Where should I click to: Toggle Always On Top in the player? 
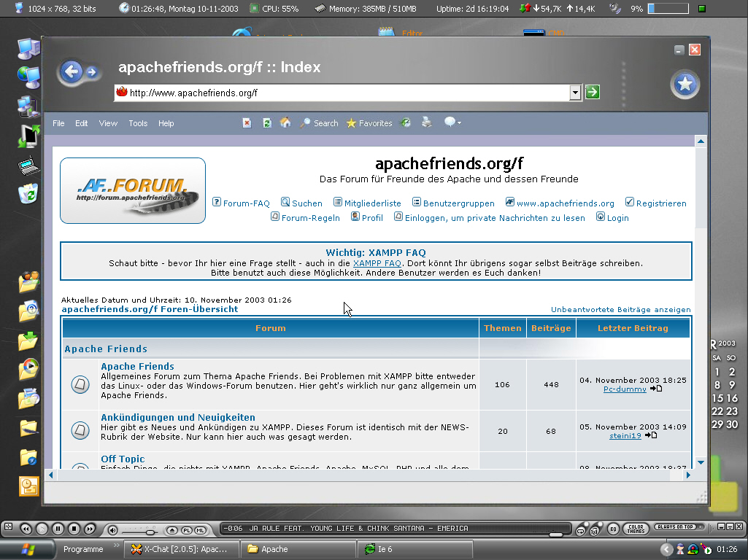[674, 527]
